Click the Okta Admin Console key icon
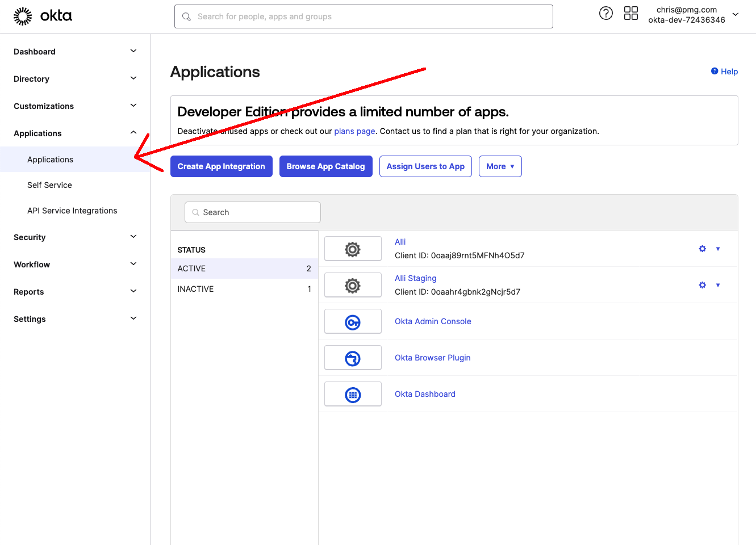Image resolution: width=756 pixels, height=545 pixels. click(x=353, y=322)
